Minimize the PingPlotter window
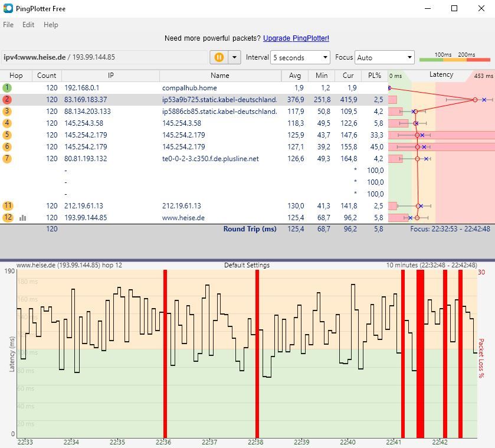Screen dimensions: 495x448 click(428, 8)
